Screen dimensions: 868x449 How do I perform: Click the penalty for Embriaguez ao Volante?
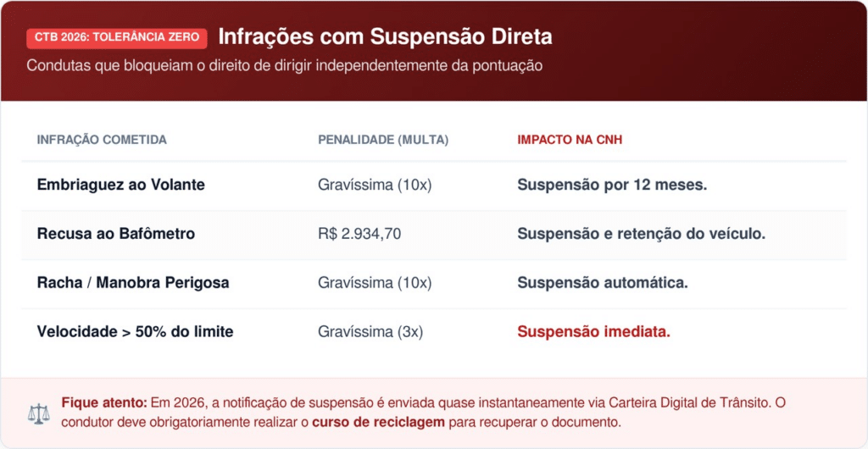(375, 185)
